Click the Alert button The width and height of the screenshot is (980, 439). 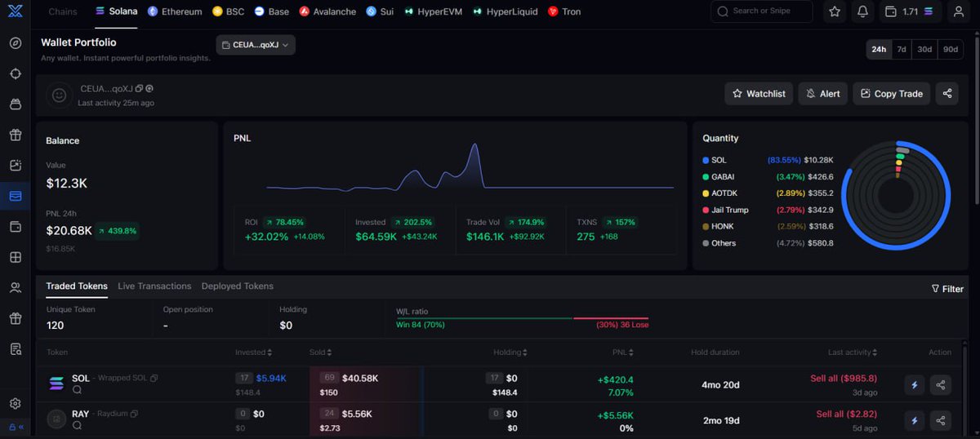click(822, 94)
